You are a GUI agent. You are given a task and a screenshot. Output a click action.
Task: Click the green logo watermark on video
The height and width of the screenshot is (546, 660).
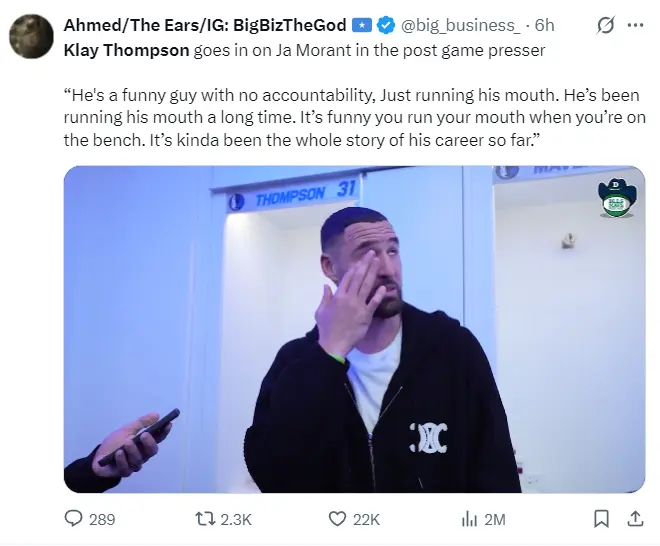(x=613, y=197)
